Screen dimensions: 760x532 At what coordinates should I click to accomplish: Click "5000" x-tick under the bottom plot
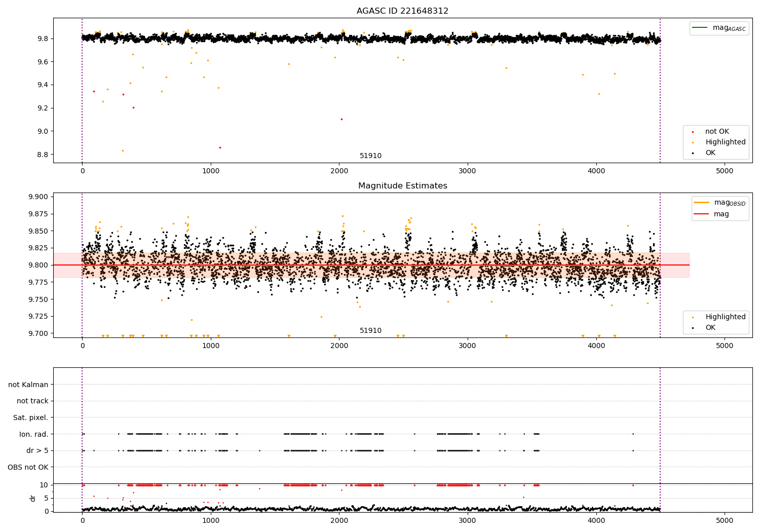tap(725, 520)
